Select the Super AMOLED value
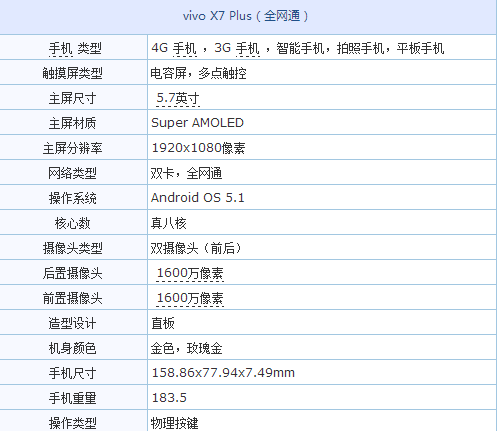The height and width of the screenshot is (431, 497). point(197,123)
